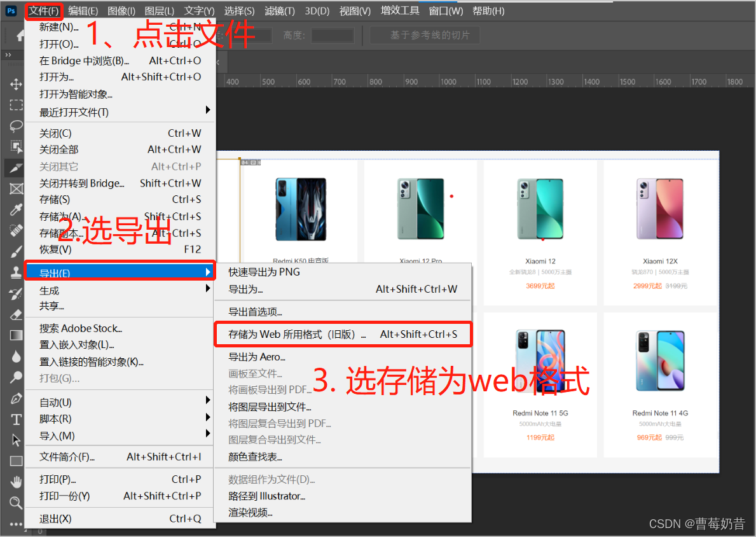Image resolution: width=756 pixels, height=537 pixels.
Task: Select the Object Selection tool
Action: coord(16,147)
